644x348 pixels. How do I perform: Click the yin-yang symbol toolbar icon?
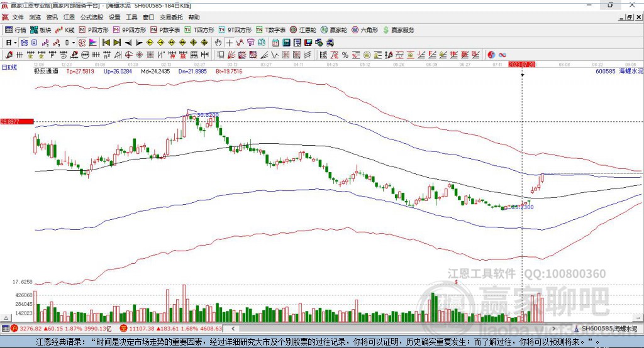492,55
